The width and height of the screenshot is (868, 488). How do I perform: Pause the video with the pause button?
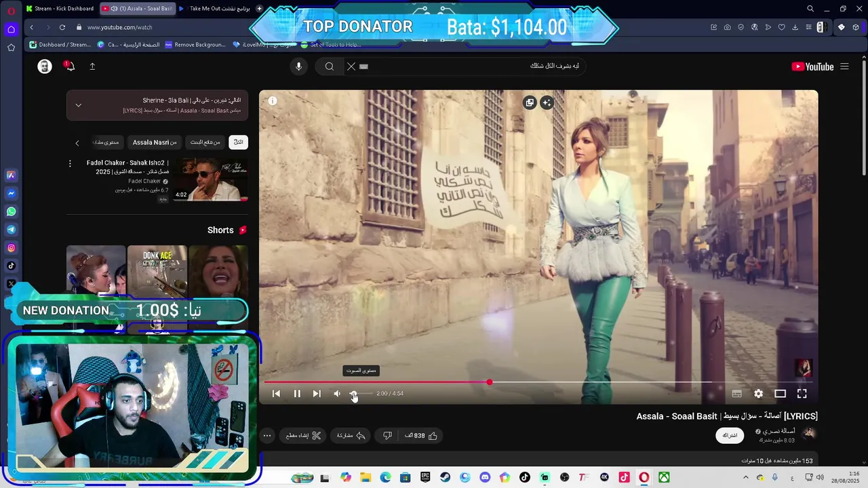(297, 394)
